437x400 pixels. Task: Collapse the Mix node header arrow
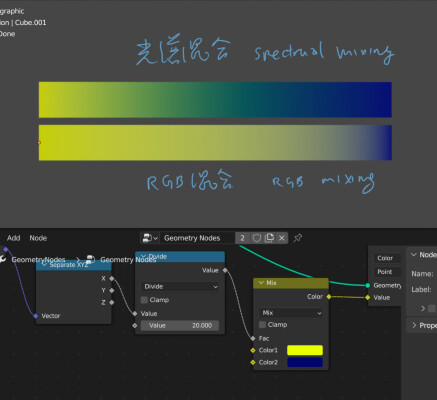(x=261, y=283)
